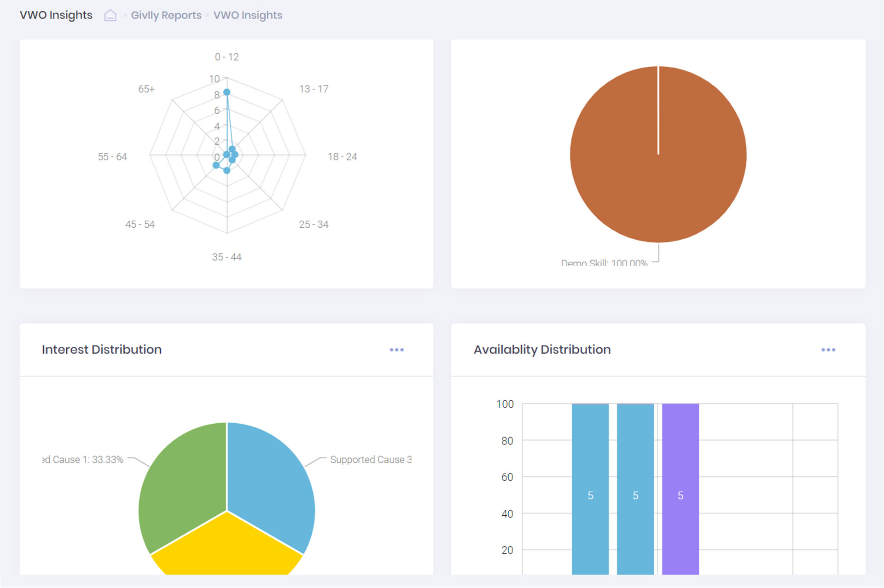Click the home icon in breadcrumb
Image resolution: width=884 pixels, height=588 pixels.
(x=110, y=16)
